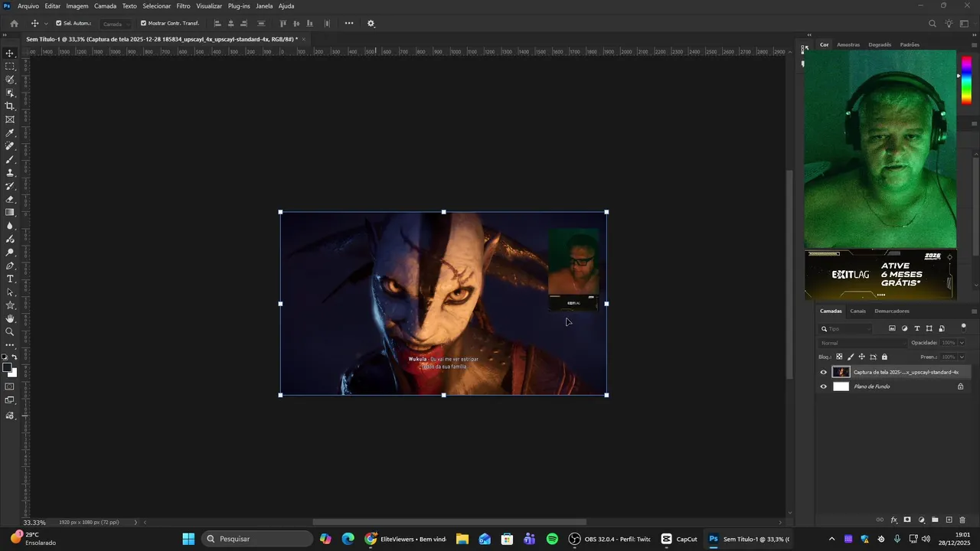Expand the toolbar double-arrow
This screenshot has width=980, height=551.
click(x=6, y=36)
